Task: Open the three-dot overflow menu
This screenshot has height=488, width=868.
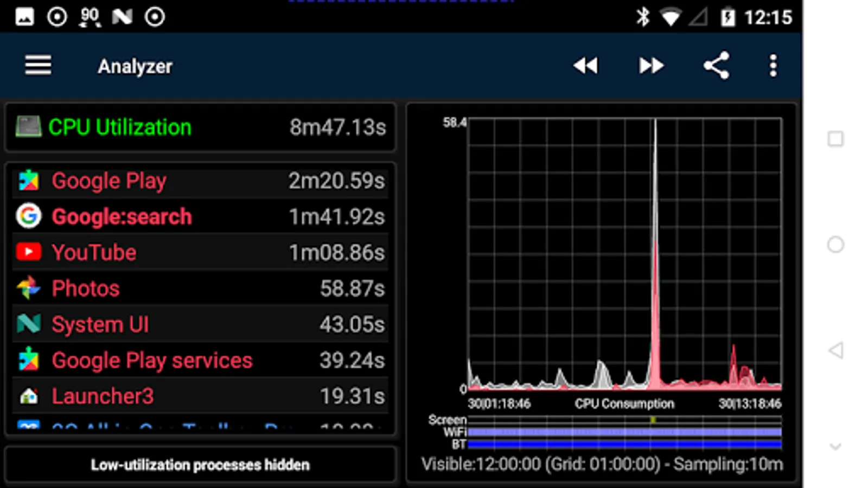Action: [773, 66]
